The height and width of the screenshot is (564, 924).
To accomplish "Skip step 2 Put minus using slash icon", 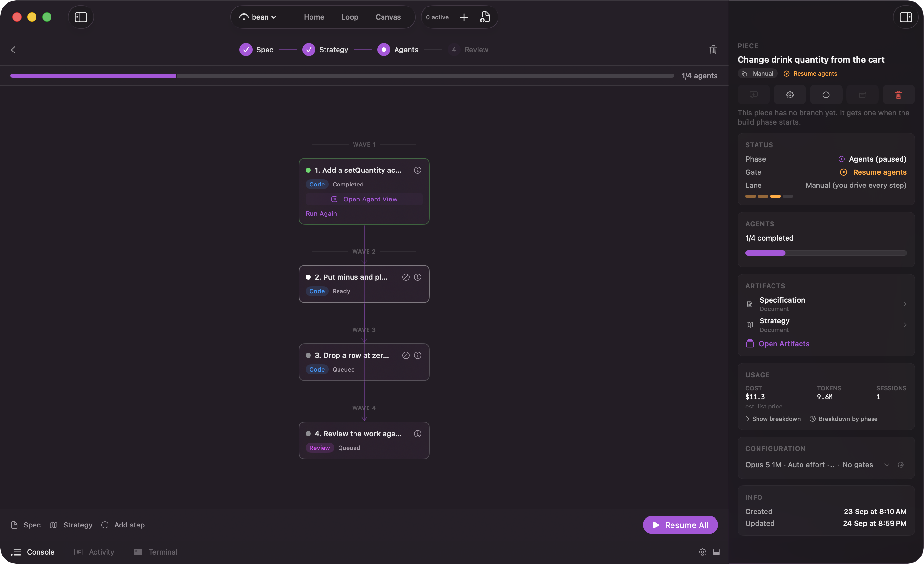I will 406,277.
